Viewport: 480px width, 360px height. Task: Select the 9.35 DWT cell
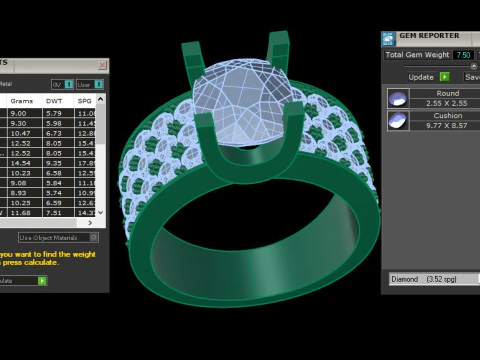click(x=58, y=163)
